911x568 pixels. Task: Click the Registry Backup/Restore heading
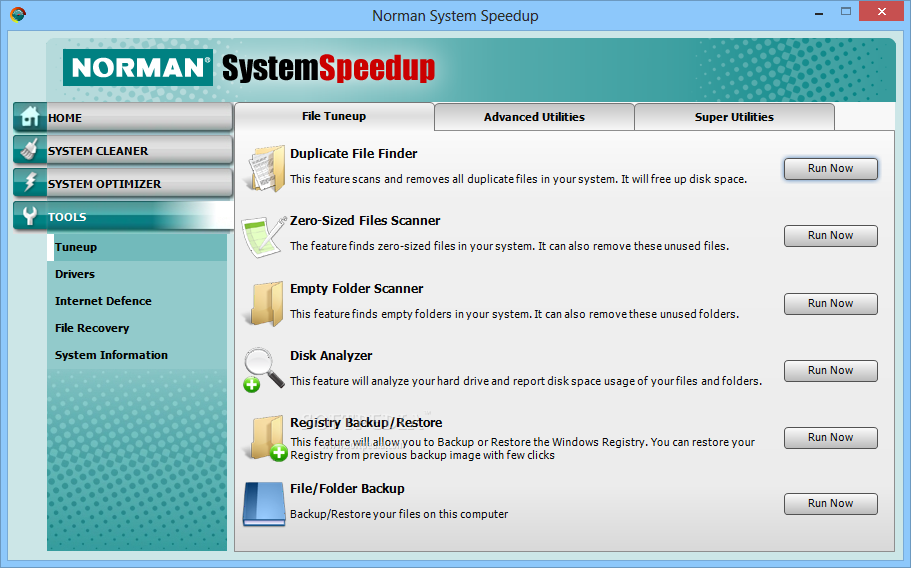pos(366,422)
